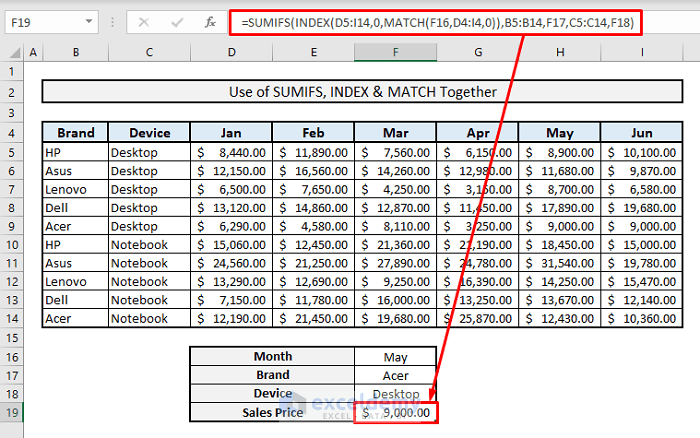Click the Brand header cell
700x438 pixels.
click(x=75, y=133)
